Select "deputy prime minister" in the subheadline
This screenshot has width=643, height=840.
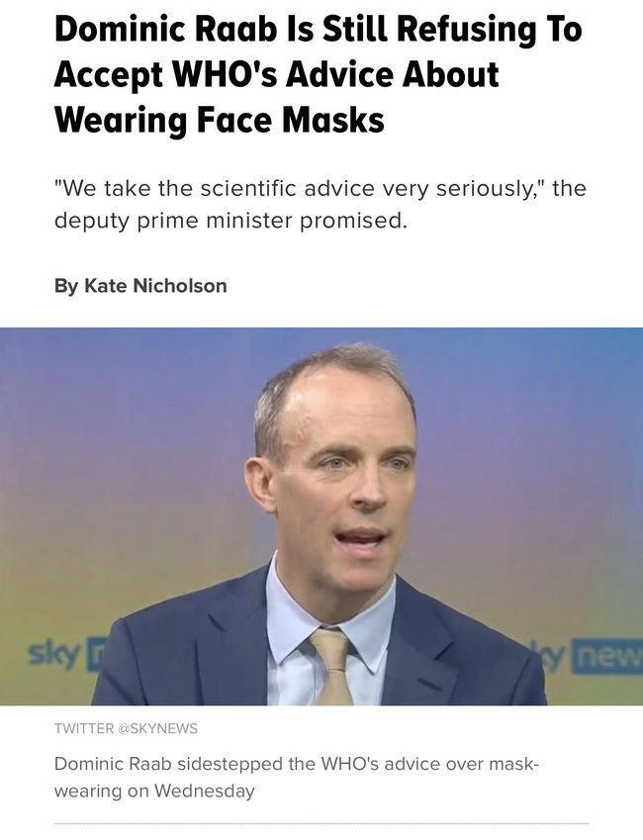coord(175,221)
